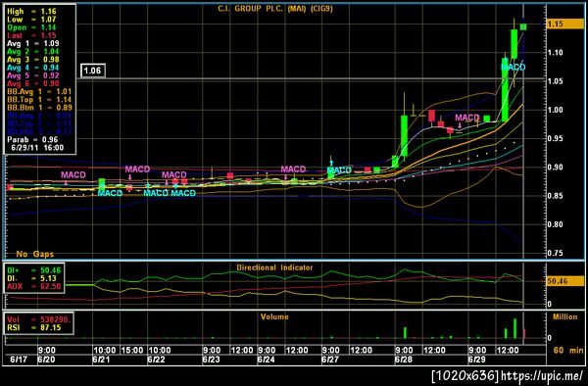This screenshot has height=386, width=588.
Task: Select the Avg 2 = 1.04 legend row
Action: [33, 51]
